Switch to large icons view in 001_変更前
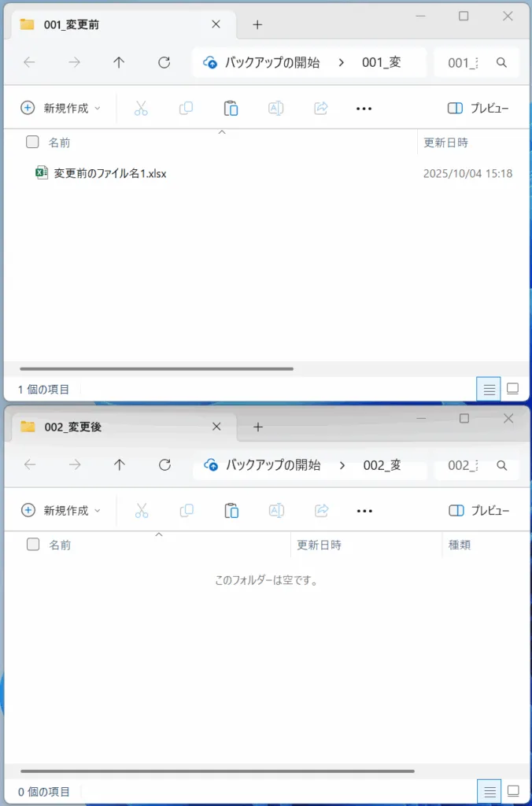The image size is (532, 806). point(512,389)
